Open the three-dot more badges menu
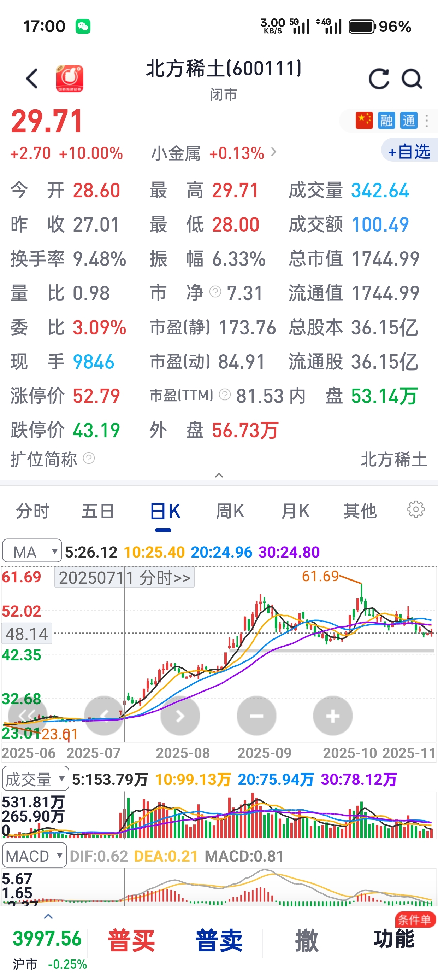The image size is (438, 980). (427, 121)
